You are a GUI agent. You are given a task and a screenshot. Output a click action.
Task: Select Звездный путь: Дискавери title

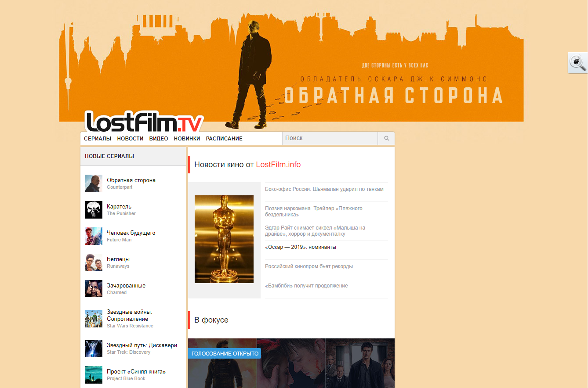[142, 345]
